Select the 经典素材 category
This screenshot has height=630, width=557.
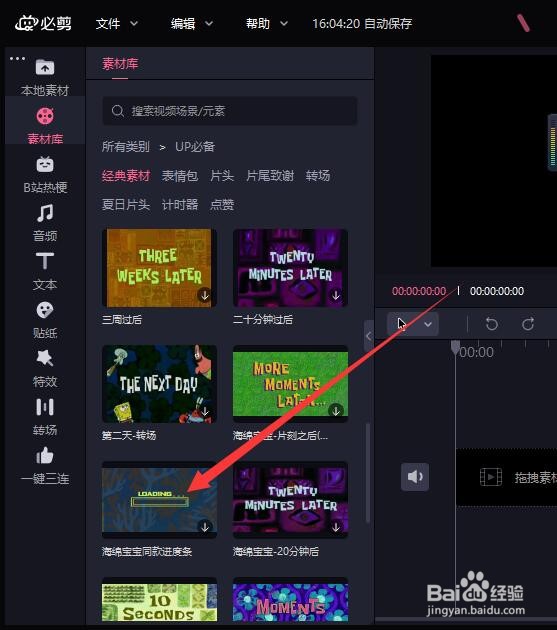[126, 176]
